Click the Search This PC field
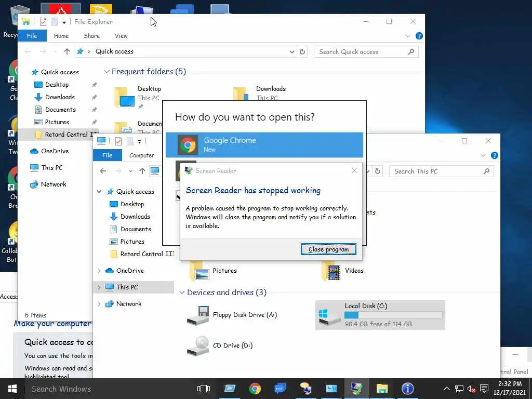This screenshot has height=399, width=532. pyautogui.click(x=442, y=171)
